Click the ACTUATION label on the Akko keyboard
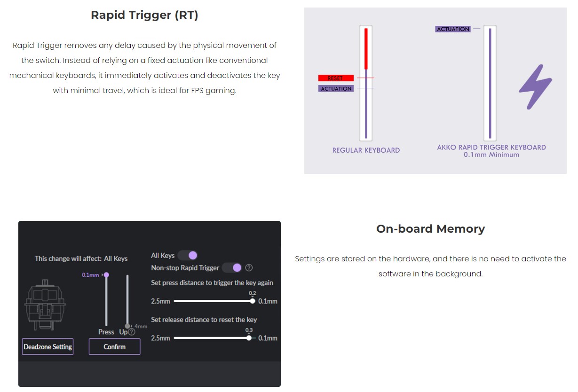578x392 pixels. (453, 29)
